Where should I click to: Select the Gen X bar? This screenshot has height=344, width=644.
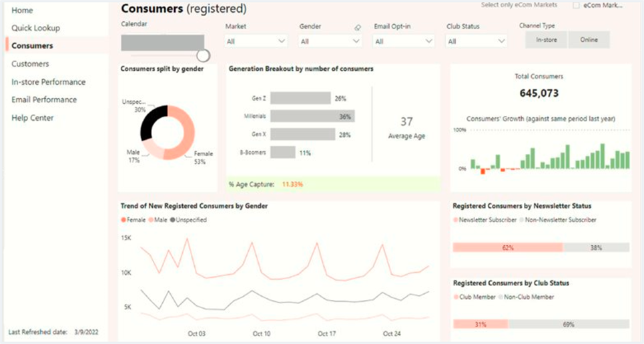coord(303,134)
